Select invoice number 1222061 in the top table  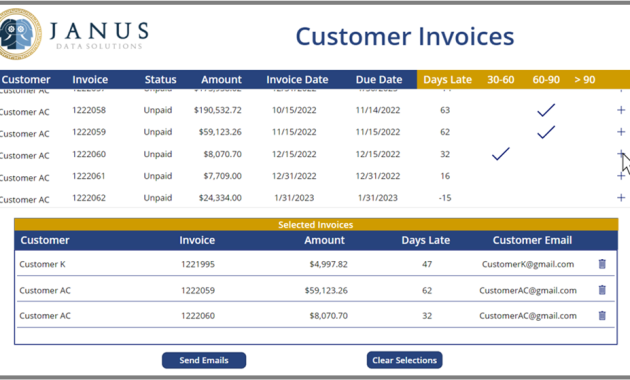(89, 176)
